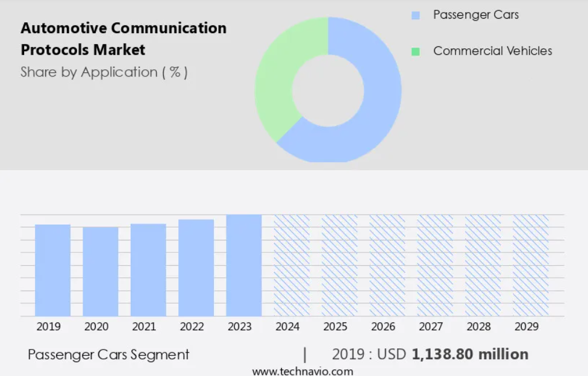Click the Passenger Cars blue legend swatch
Viewport: 588px width, 376px height.
[x=416, y=16]
